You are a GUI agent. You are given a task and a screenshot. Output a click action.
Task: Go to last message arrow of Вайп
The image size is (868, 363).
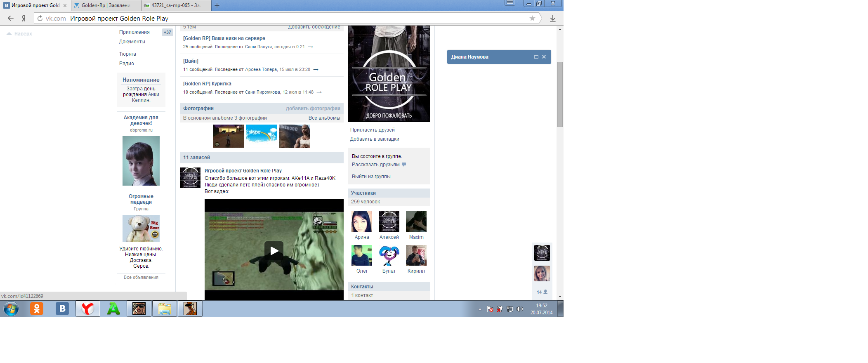316,70
